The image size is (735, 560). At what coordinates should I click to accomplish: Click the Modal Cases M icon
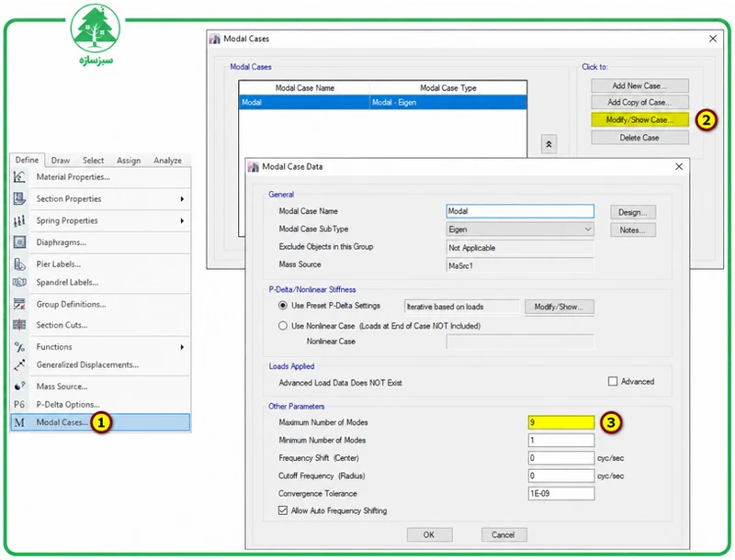coord(19,422)
